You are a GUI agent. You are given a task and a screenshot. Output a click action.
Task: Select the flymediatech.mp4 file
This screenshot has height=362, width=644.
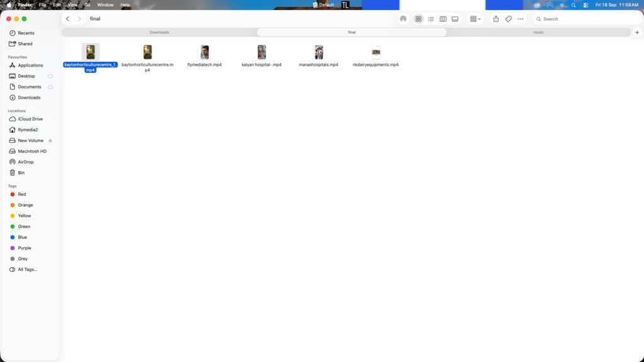tap(204, 56)
